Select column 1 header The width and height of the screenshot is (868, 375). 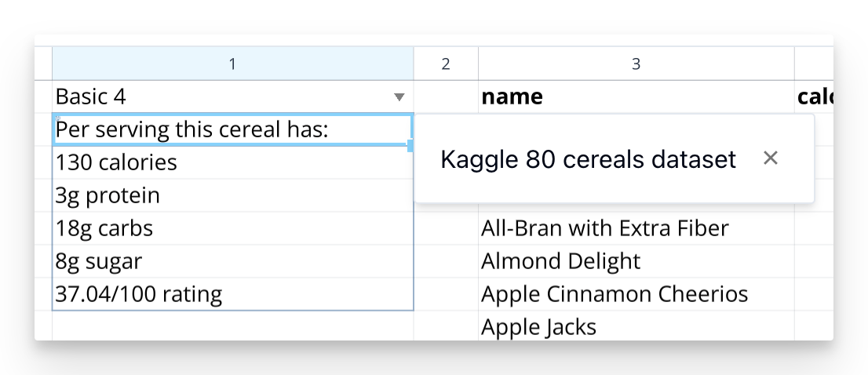coord(232,64)
